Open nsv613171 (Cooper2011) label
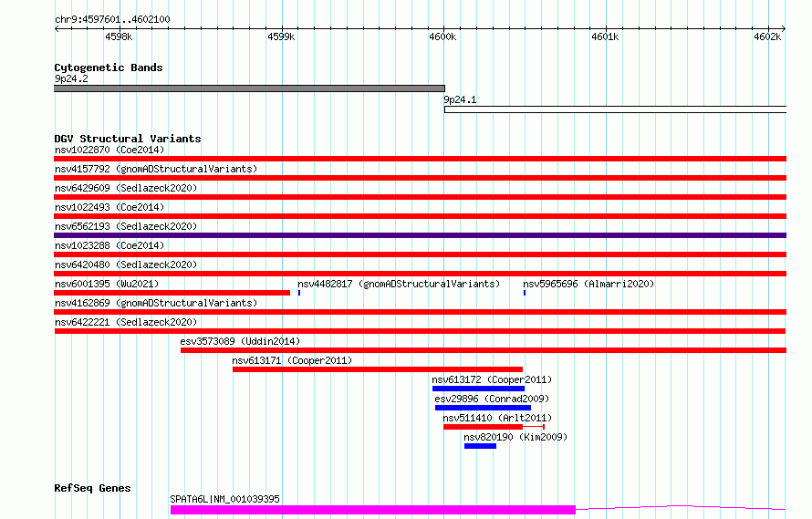 292,360
